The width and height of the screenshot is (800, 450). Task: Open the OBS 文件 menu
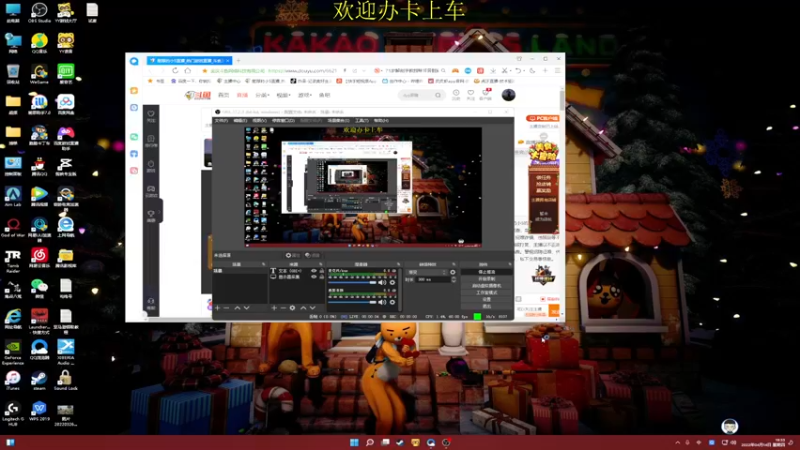point(221,121)
